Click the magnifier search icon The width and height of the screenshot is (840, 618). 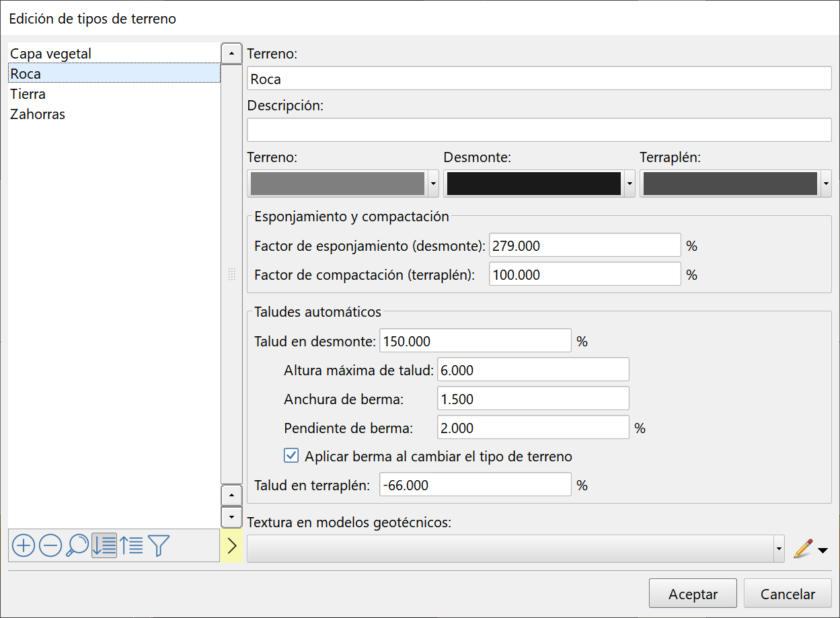point(78,545)
